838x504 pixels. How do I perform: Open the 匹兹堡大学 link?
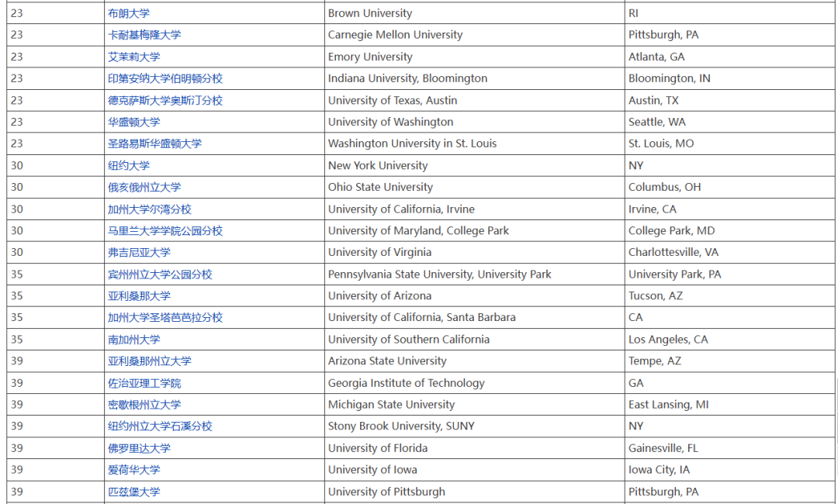coord(134,492)
